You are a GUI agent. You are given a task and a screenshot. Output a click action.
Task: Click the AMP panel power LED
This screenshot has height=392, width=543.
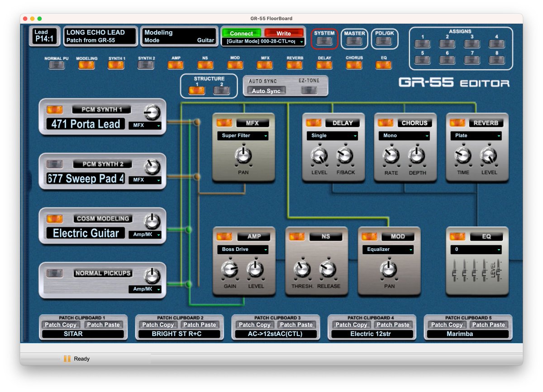(x=224, y=236)
